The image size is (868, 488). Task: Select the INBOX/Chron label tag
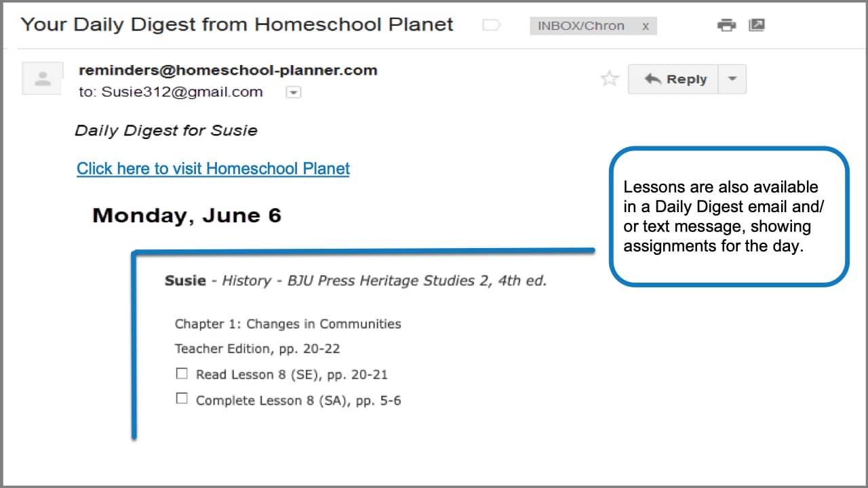pyautogui.click(x=581, y=26)
